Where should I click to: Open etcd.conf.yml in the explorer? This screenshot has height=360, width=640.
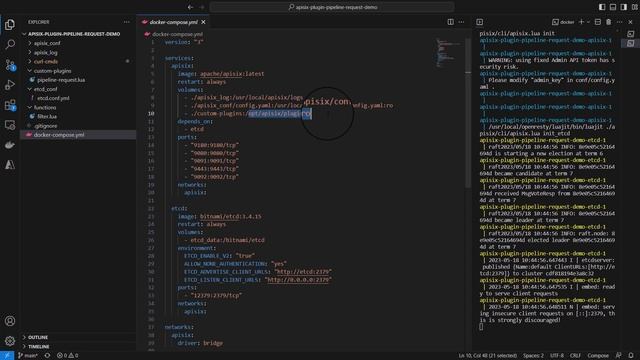click(x=53, y=98)
